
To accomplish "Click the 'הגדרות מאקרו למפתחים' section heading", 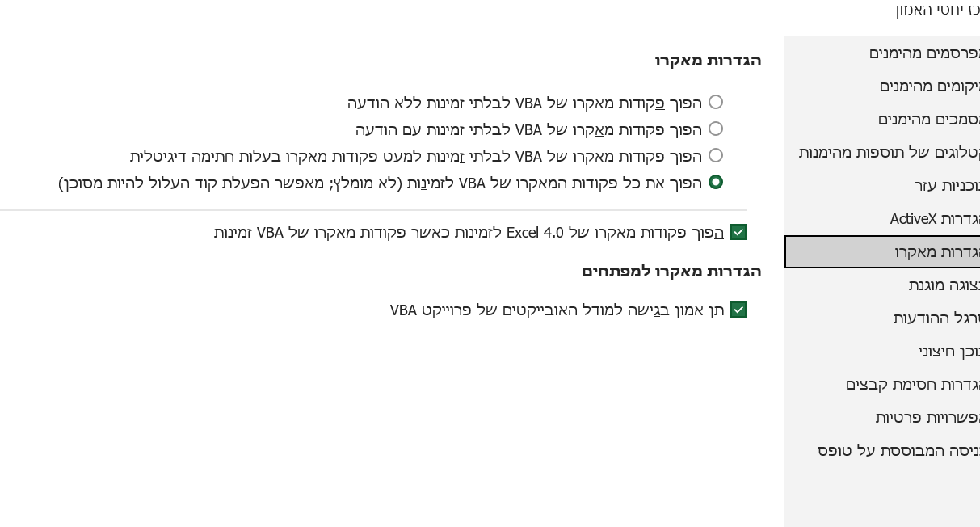I will point(671,271).
